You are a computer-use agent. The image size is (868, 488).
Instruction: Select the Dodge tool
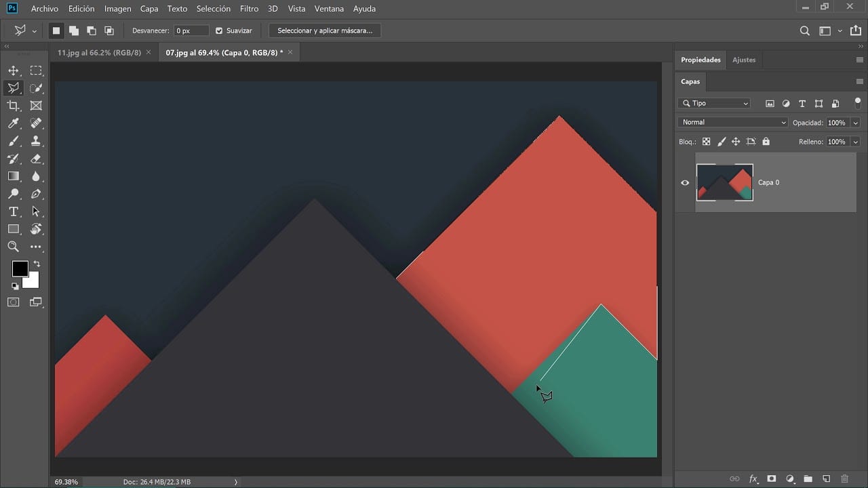pyautogui.click(x=14, y=194)
